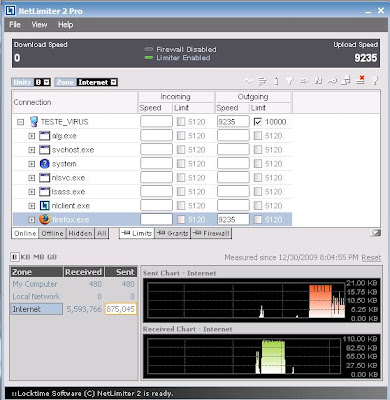Switch to the Online tab
390x400 pixels.
(25, 233)
